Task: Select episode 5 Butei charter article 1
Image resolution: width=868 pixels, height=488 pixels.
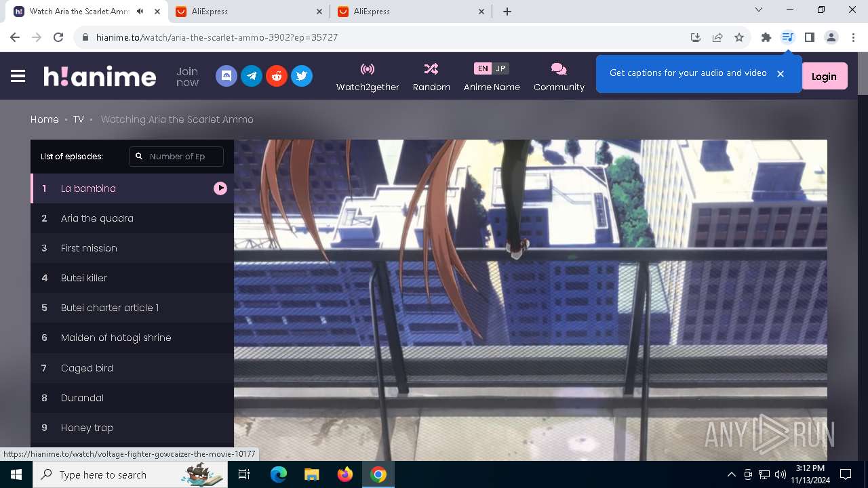Action: 132,308
